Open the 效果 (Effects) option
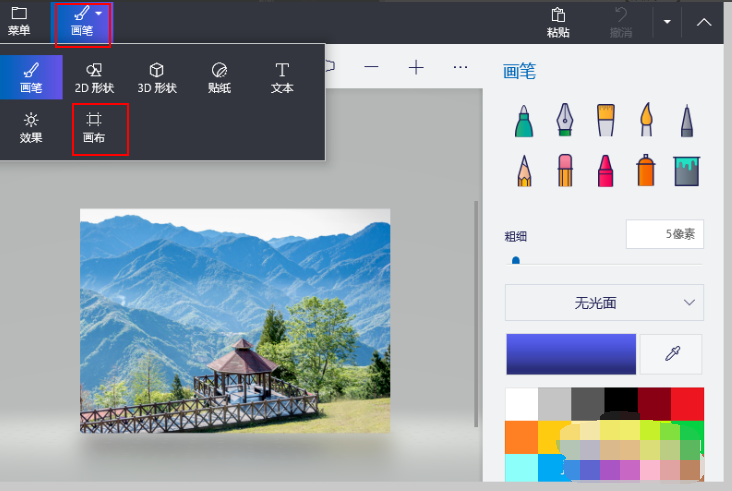The width and height of the screenshot is (732, 491). [31, 129]
